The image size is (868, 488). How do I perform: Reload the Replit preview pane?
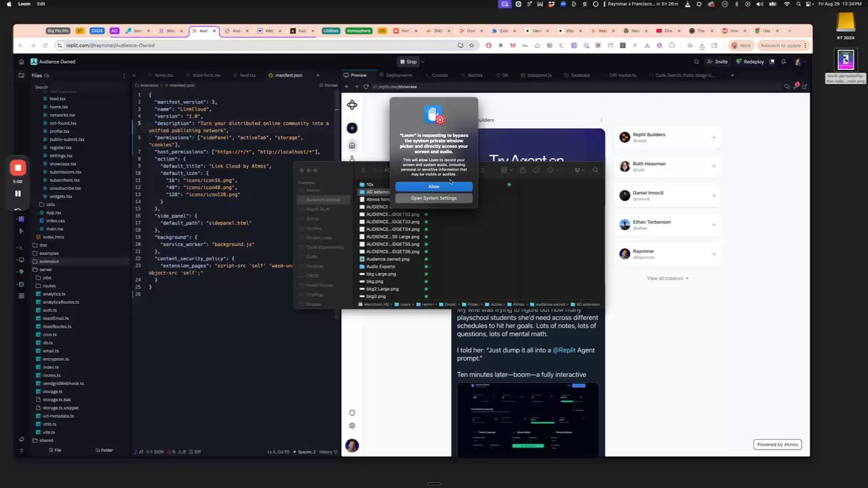[x=366, y=87]
